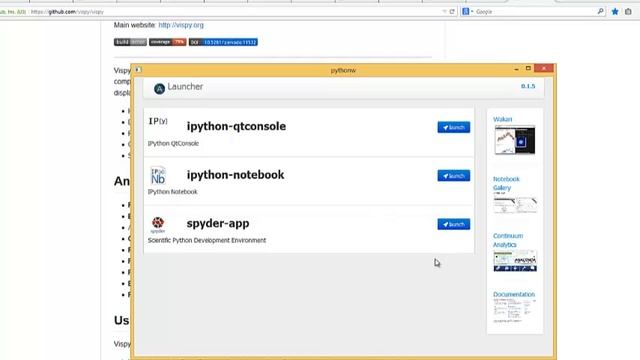The width and height of the screenshot is (640, 360).
Task: Click the build status badge in browser
Action: 130,42
